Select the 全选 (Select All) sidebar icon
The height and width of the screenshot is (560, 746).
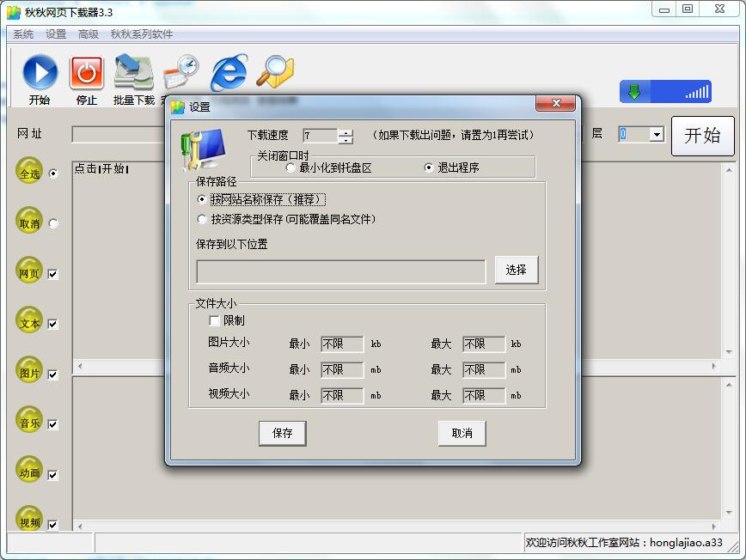pyautogui.click(x=29, y=173)
